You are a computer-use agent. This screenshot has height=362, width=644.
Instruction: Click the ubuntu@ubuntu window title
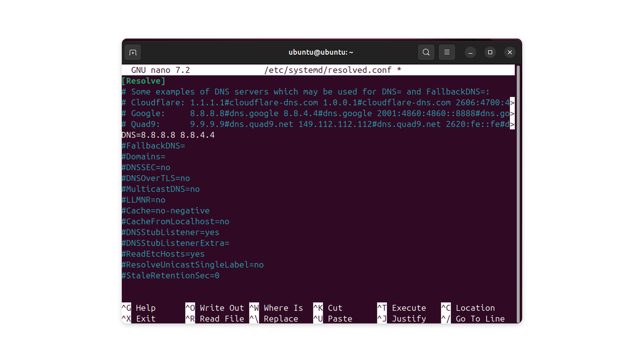(x=321, y=52)
